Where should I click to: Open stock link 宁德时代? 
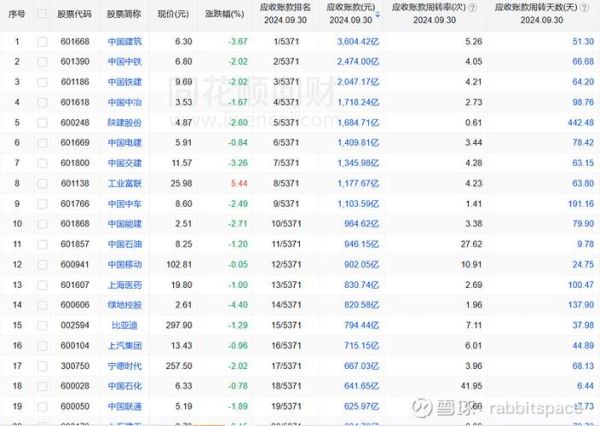pyautogui.click(x=125, y=366)
